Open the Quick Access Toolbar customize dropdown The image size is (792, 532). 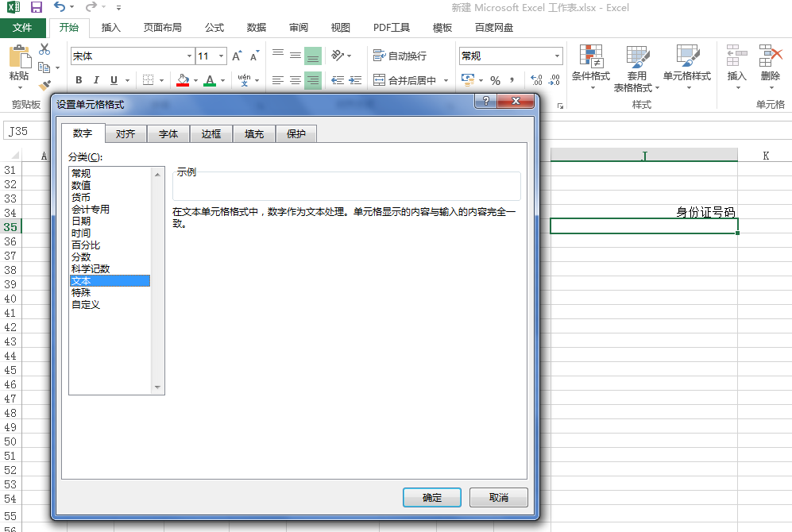coord(118,8)
